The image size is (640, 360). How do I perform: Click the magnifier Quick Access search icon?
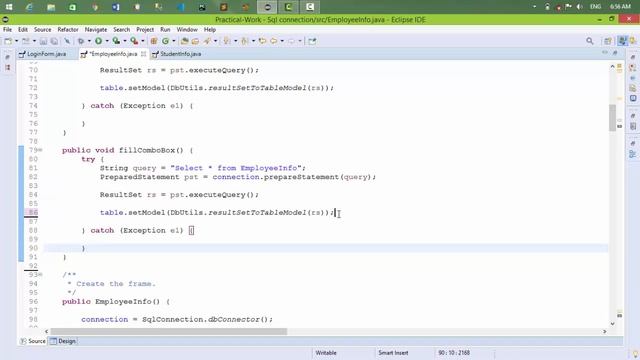(590, 41)
